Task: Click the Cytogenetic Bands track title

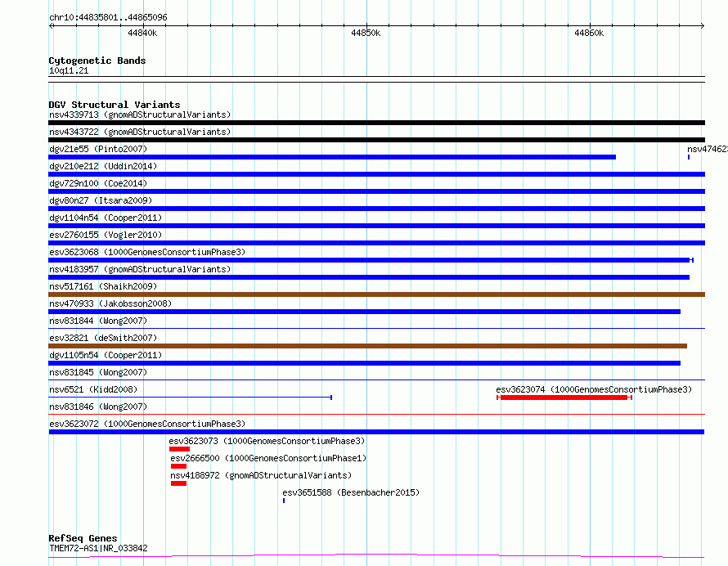Action: [x=97, y=61]
